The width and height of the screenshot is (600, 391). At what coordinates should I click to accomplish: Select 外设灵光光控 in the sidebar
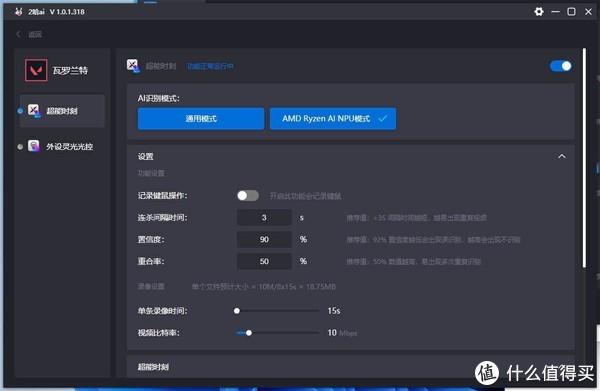click(x=62, y=146)
